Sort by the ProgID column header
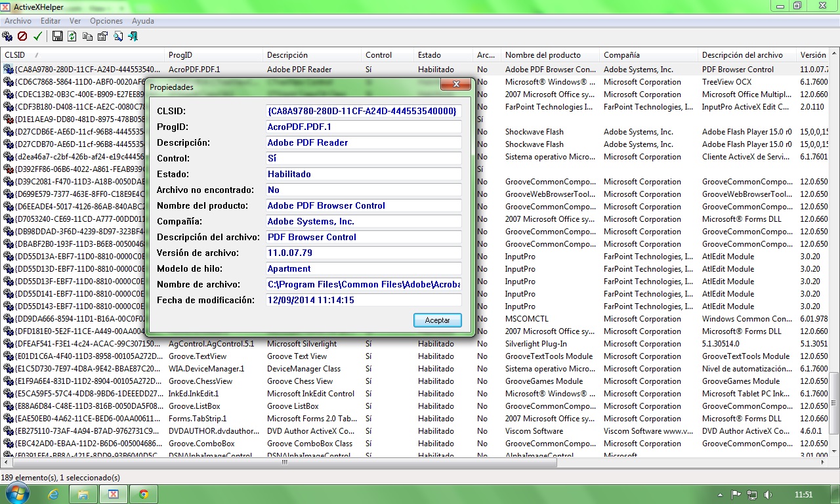This screenshot has width=840, height=504. [x=213, y=55]
